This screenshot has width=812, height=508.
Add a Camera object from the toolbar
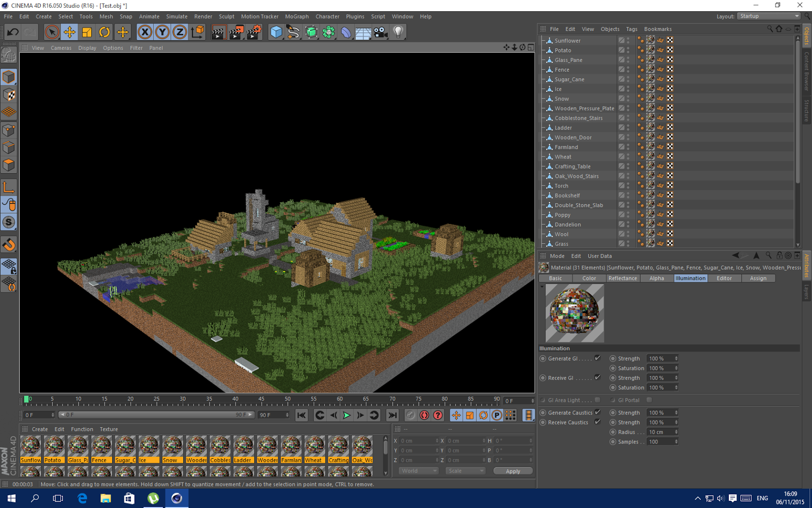pos(381,32)
